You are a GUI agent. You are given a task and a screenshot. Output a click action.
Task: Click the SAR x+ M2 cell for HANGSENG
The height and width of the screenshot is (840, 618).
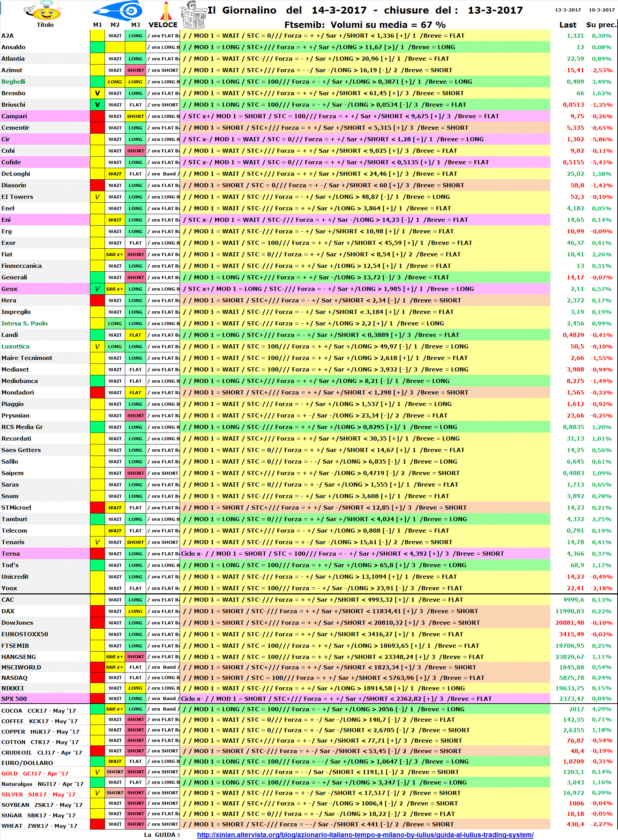point(115,657)
